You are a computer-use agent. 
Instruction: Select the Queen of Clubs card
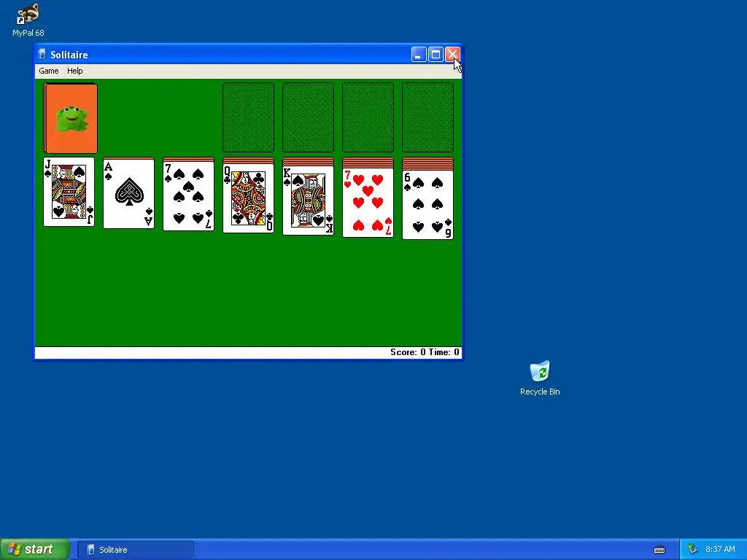(248, 198)
